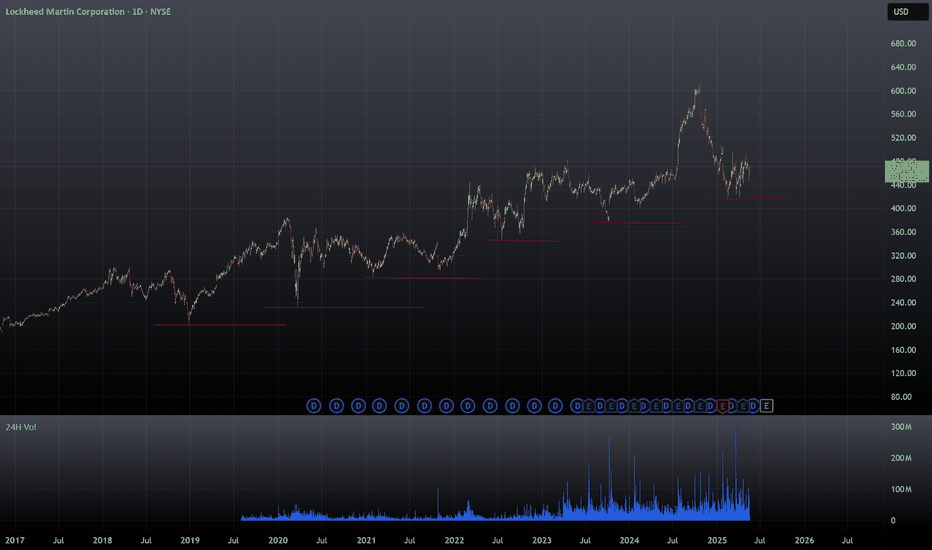Click the 2023 label on time axis
This screenshot has width=932, height=550.
(x=541, y=540)
